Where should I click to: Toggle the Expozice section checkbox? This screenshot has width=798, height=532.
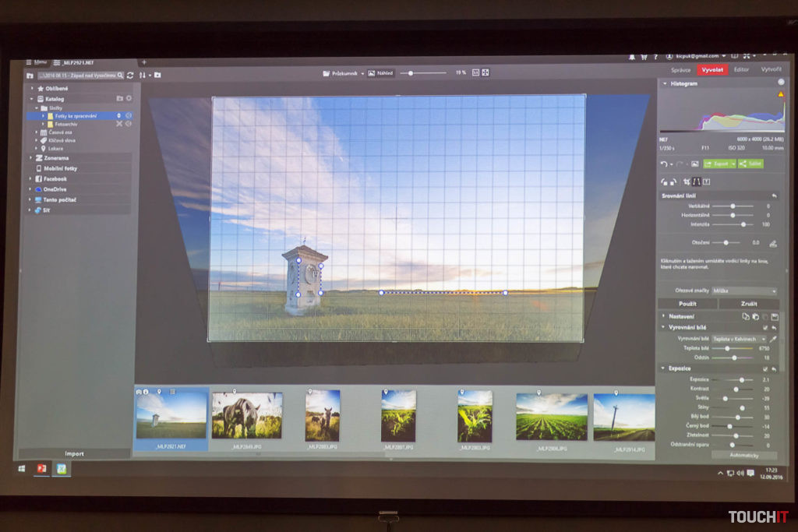(x=764, y=368)
